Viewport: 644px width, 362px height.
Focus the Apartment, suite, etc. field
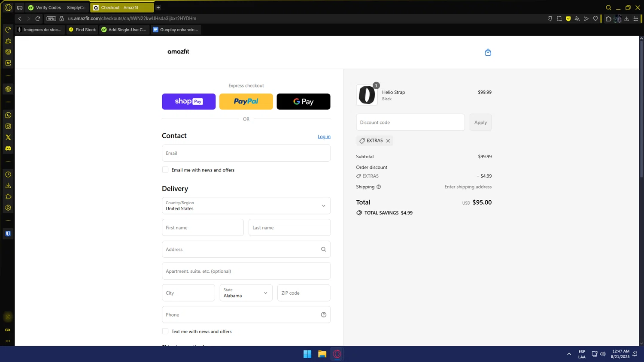(x=246, y=271)
